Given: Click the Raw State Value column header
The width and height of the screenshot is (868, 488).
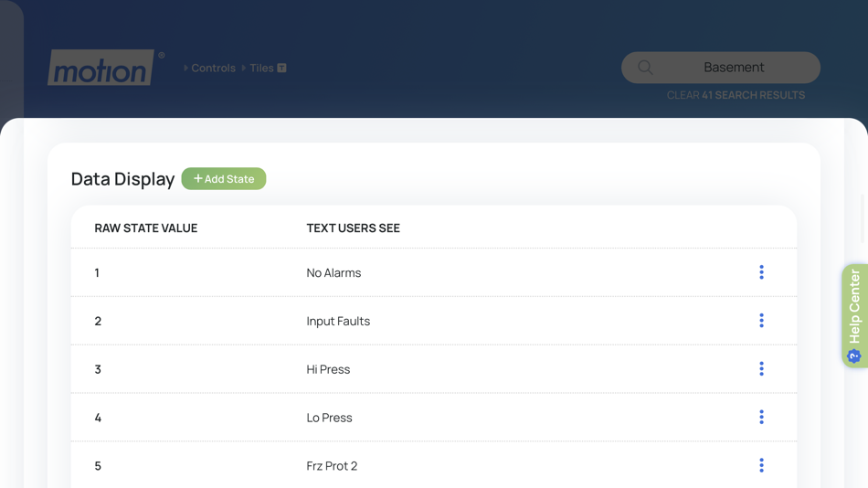Looking at the screenshot, I should (x=146, y=228).
